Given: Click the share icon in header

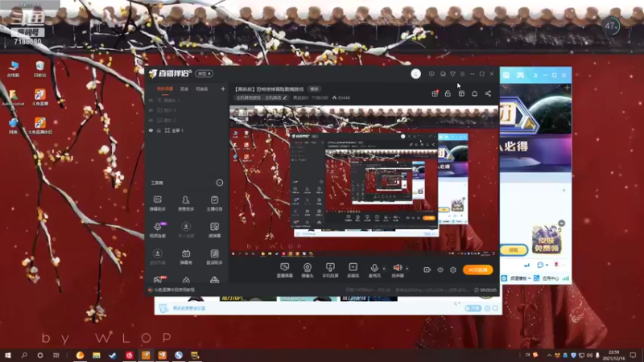Looking at the screenshot, I should tap(488, 93).
